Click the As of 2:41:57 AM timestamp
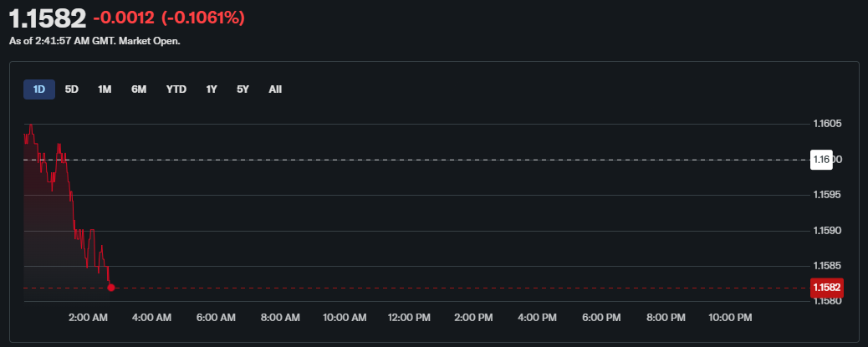The image size is (868, 347). 94,40
